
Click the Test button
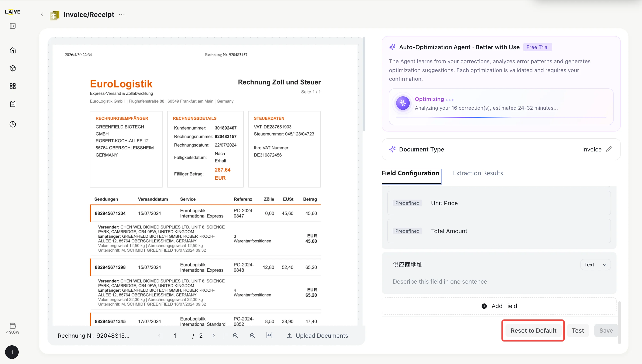(x=578, y=330)
